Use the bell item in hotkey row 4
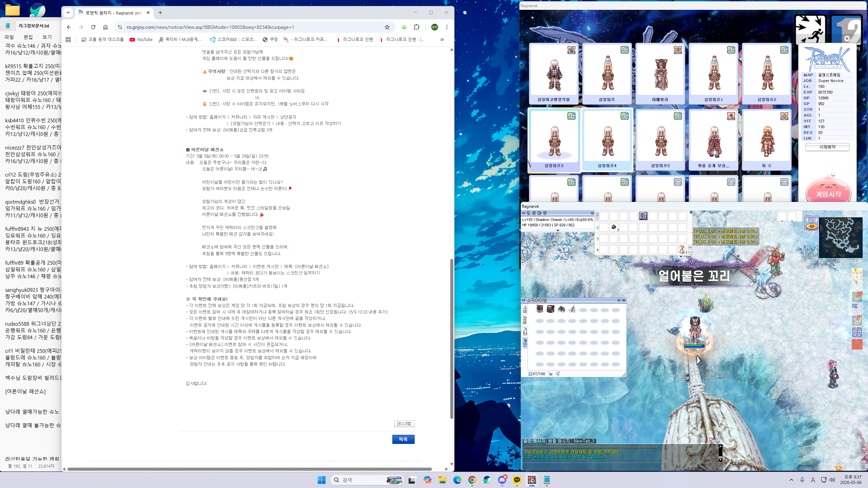 tap(682, 250)
